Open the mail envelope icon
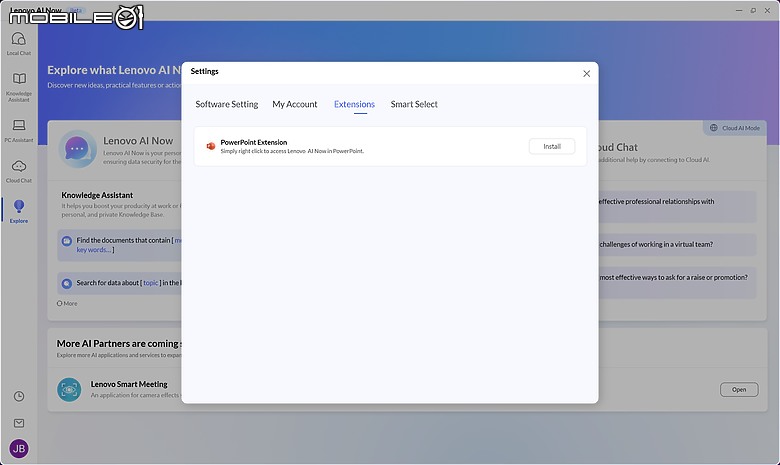This screenshot has width=780, height=465. pyautogui.click(x=19, y=423)
